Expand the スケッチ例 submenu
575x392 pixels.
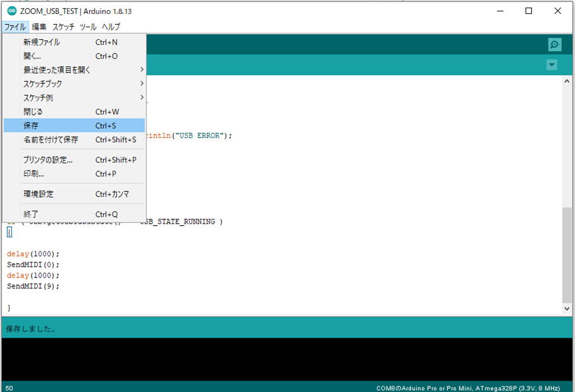click(x=75, y=97)
